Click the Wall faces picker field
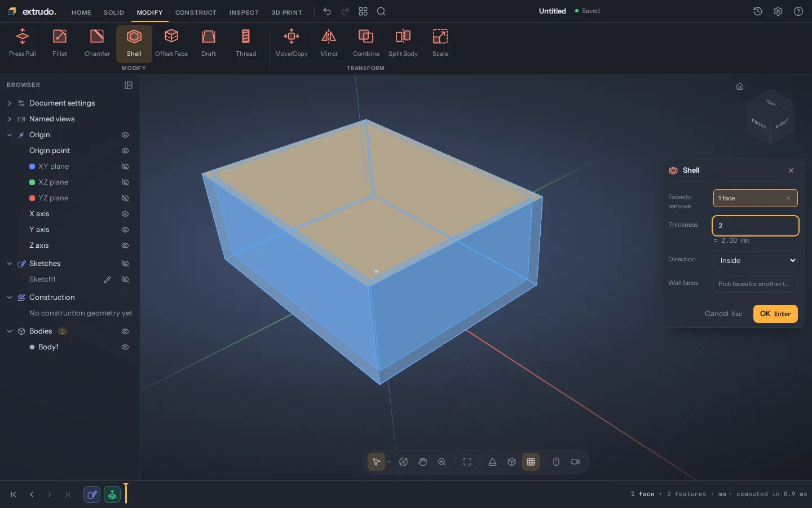Image resolution: width=812 pixels, height=508 pixels. (x=756, y=284)
